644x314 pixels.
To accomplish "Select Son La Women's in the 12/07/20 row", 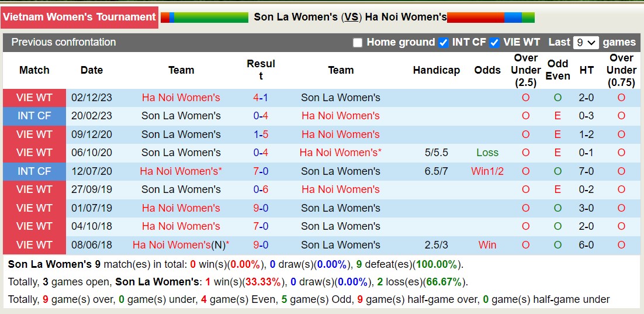I will coord(340,171).
